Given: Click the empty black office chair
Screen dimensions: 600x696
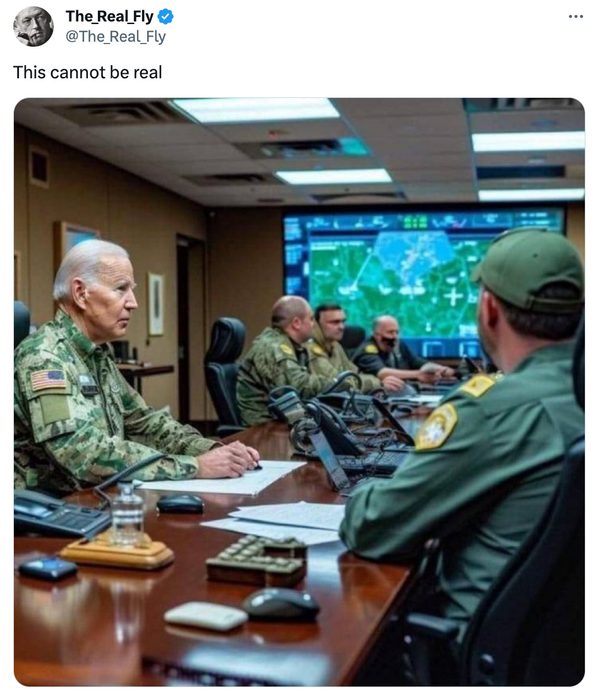Looking at the screenshot, I should click(x=225, y=375).
